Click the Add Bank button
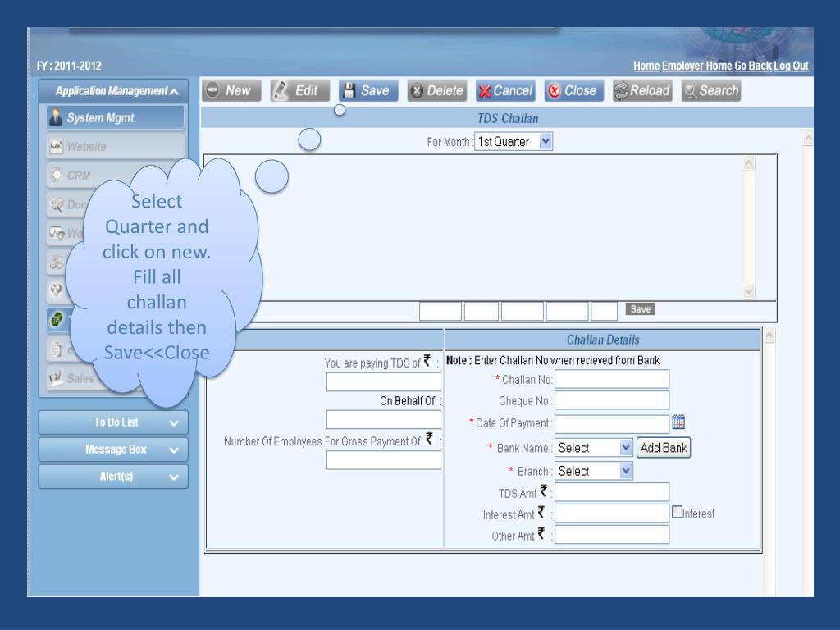 pyautogui.click(x=663, y=448)
